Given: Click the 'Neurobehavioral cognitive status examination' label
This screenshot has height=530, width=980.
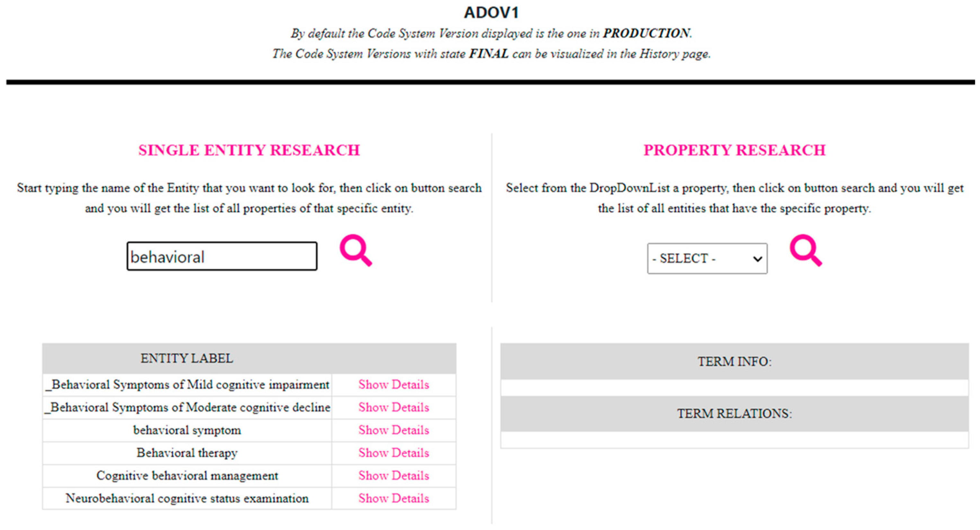Looking at the screenshot, I should 187,499.
